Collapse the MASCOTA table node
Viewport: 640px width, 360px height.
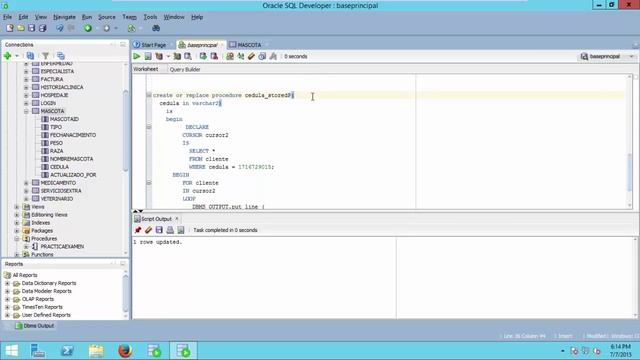pos(26,111)
